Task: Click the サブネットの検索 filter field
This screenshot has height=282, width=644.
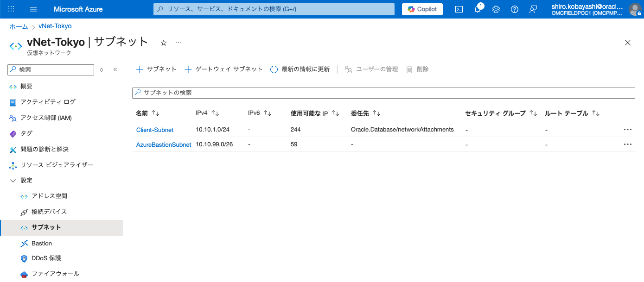Action: click(383, 93)
